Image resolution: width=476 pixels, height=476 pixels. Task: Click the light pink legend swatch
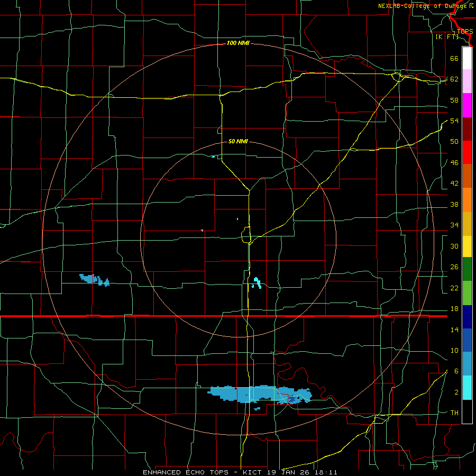(x=467, y=81)
